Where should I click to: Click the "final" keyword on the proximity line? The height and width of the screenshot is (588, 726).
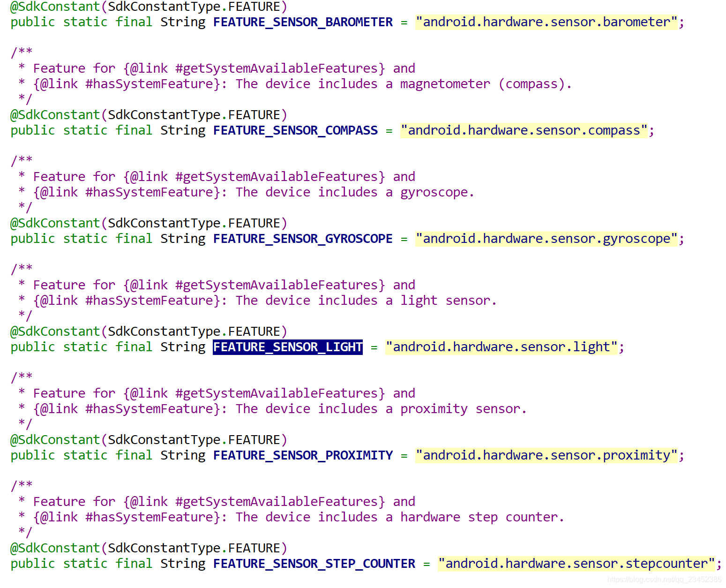[x=134, y=455]
